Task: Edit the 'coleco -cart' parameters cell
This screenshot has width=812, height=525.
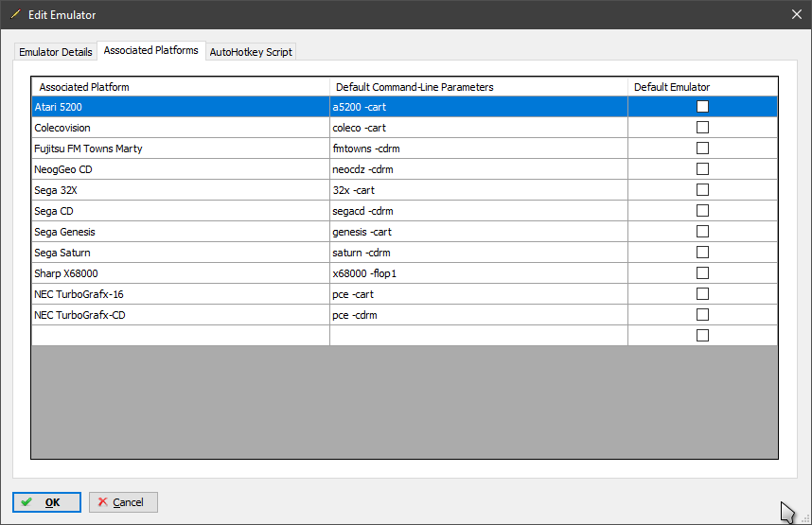Action: tap(479, 128)
